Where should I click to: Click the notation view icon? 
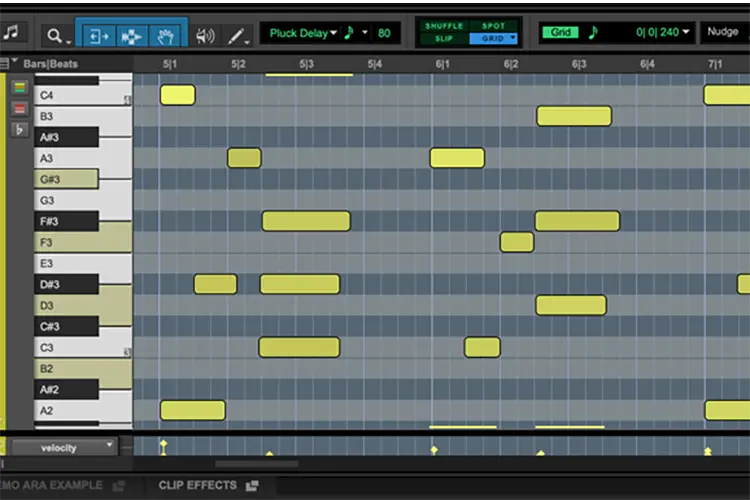pyautogui.click(x=19, y=130)
